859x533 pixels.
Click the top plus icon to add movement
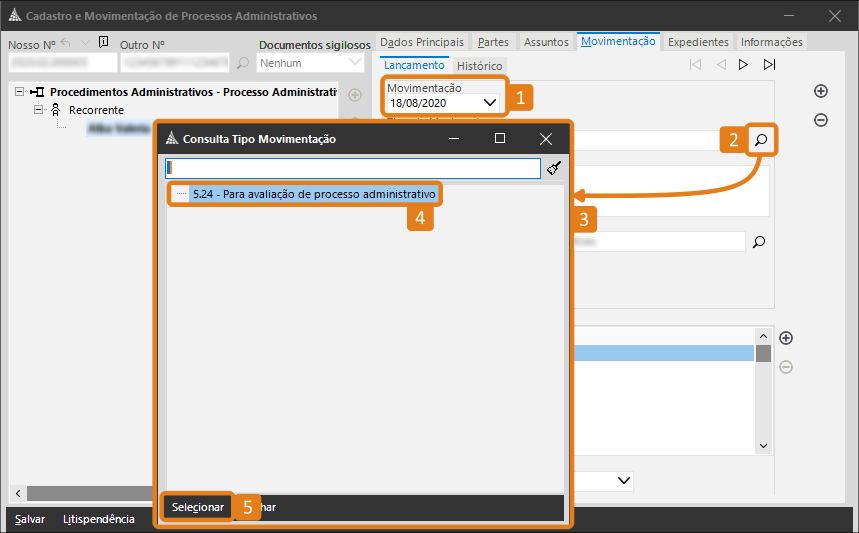click(821, 91)
